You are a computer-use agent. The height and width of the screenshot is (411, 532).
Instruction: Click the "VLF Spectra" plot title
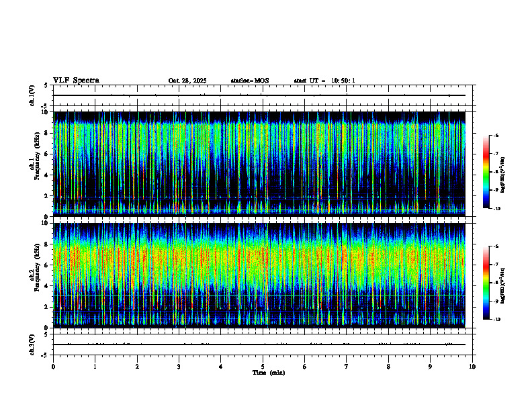point(76,81)
